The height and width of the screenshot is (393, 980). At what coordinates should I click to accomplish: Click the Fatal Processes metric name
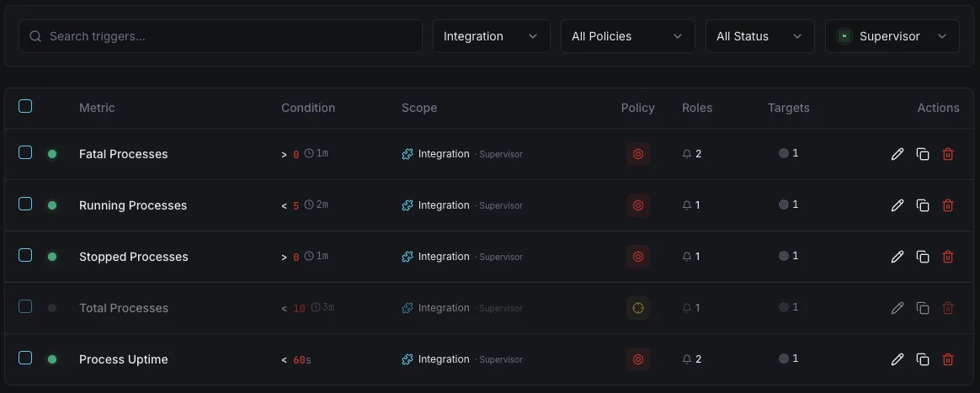pos(124,154)
